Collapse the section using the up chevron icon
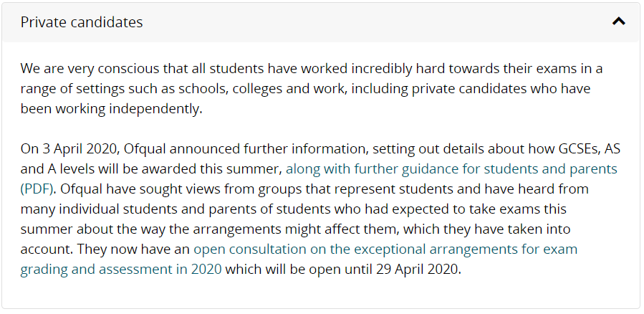 618,22
